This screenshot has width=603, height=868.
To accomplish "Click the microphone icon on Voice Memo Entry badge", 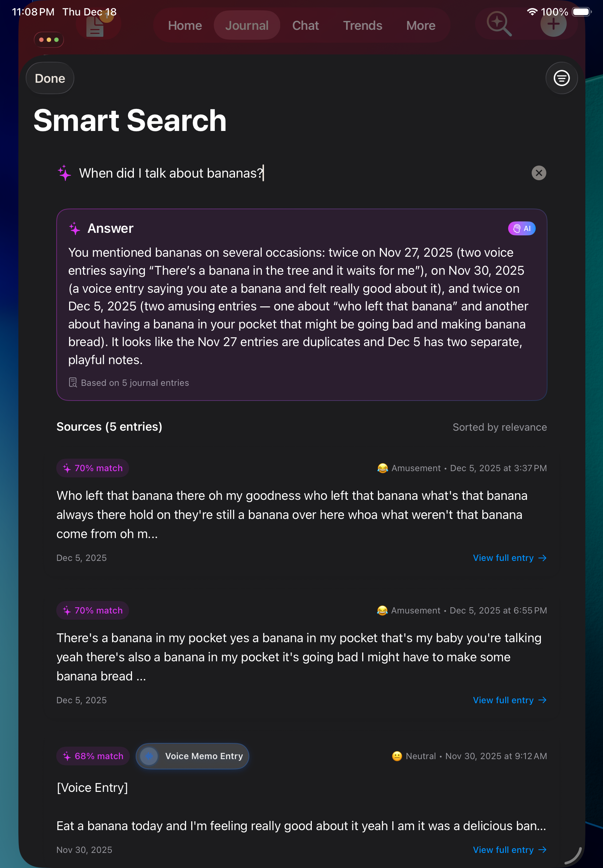I will pos(149,756).
